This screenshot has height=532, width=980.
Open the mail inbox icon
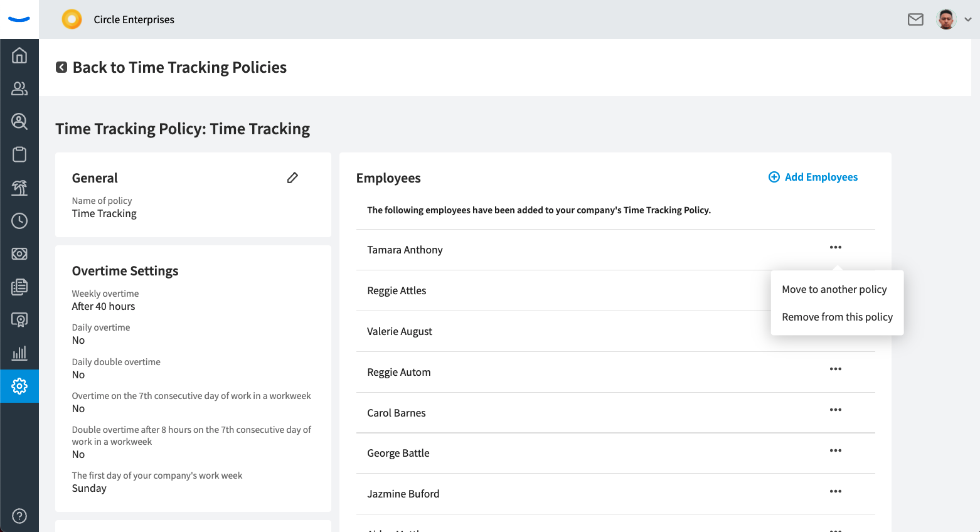915,19
